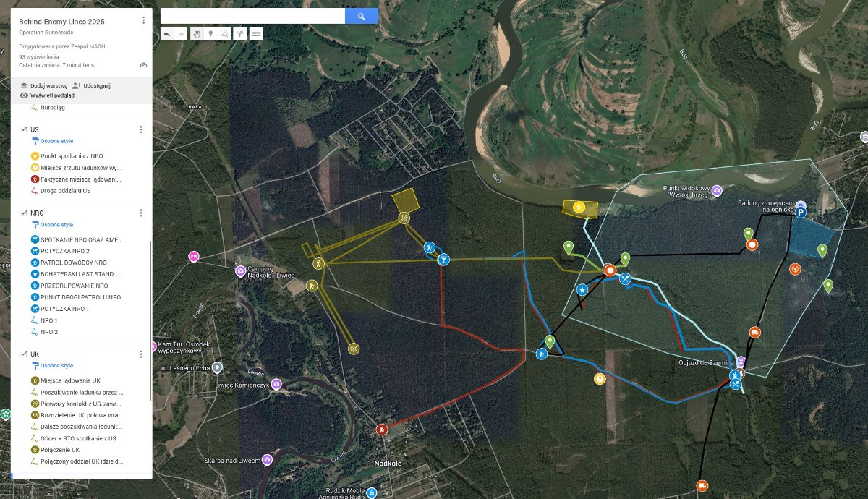Image resolution: width=868 pixels, height=499 pixels.
Task: Open the map title options menu
Action: pyautogui.click(x=143, y=21)
